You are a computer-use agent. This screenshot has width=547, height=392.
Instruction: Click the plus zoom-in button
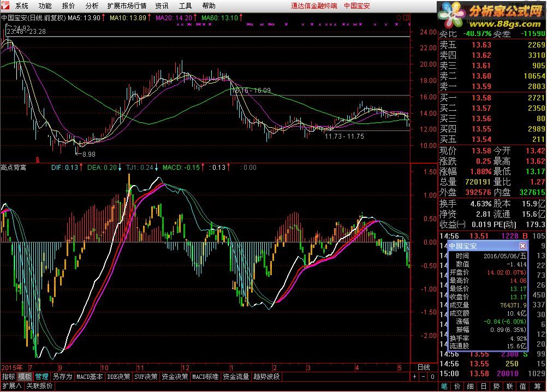tap(414, 377)
